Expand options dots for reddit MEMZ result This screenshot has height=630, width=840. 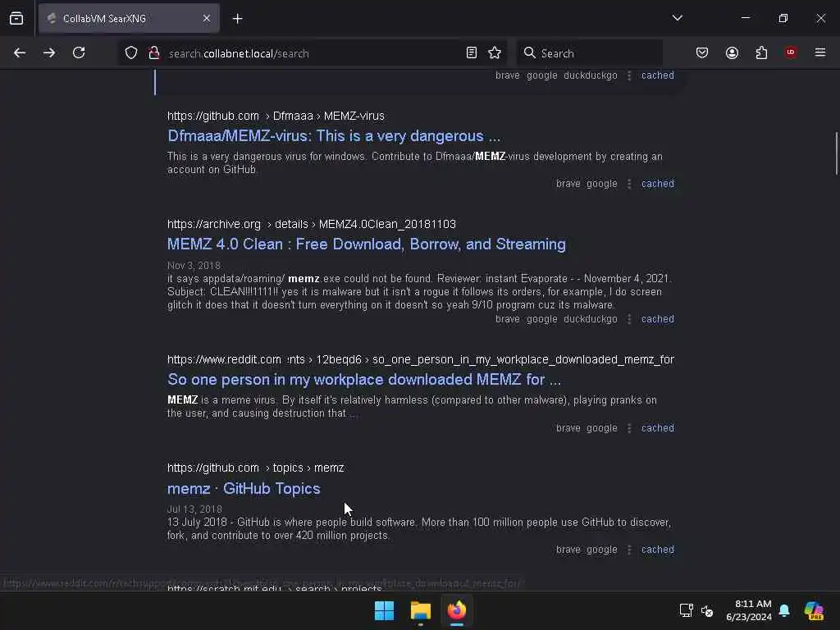(629, 428)
